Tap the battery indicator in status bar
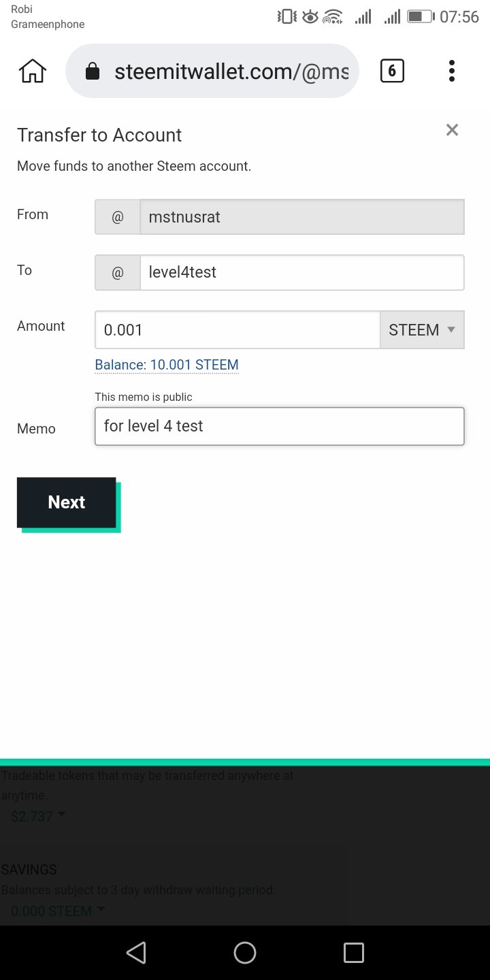Viewport: 490px width, 980px height. [x=421, y=16]
